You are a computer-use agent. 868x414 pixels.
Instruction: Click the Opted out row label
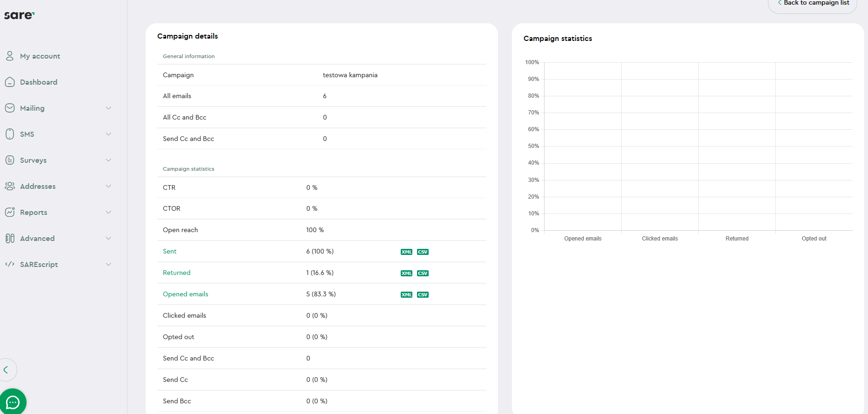point(178,337)
